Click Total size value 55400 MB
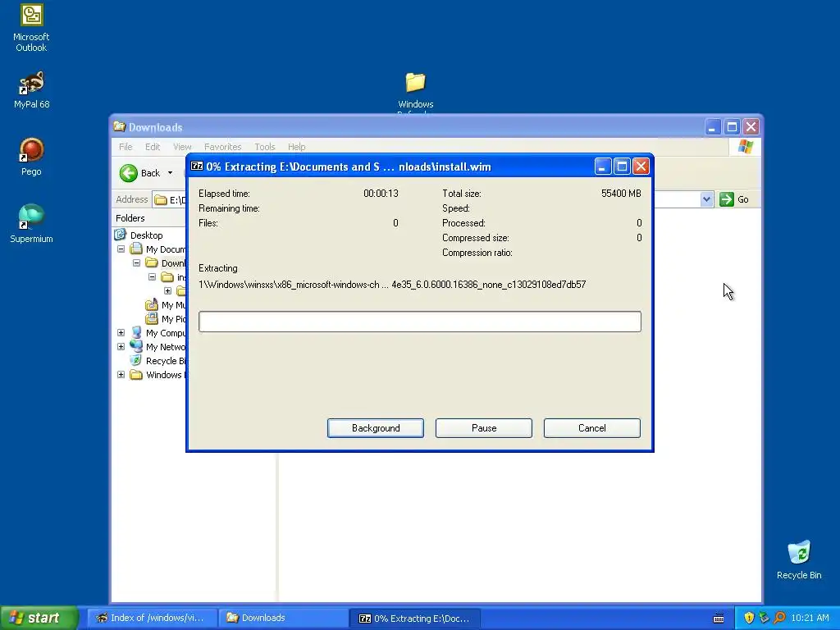Viewport: 840px width, 630px height. point(621,194)
